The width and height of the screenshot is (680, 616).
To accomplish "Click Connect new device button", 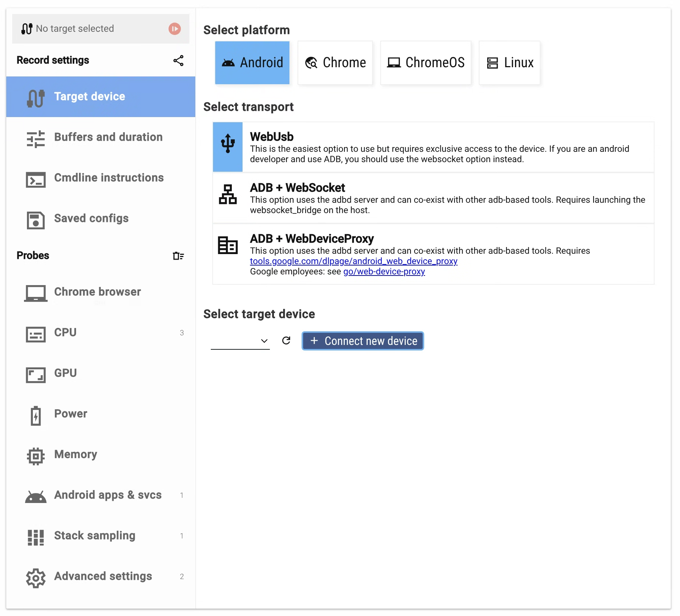I will [x=363, y=341].
